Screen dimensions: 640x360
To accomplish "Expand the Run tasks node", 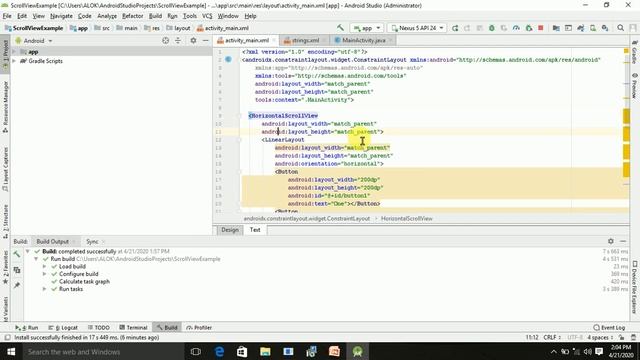I will (x=44, y=289).
